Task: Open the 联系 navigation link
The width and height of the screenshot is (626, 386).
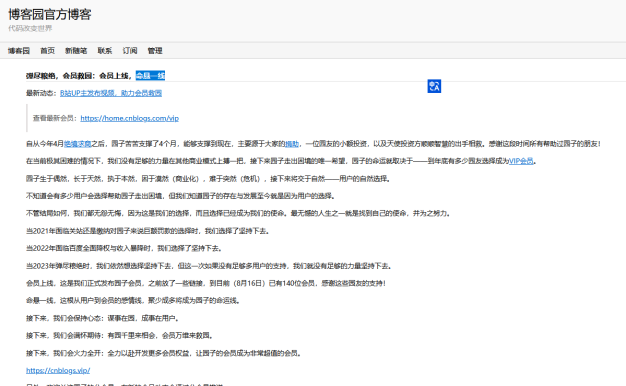Action: [x=105, y=51]
